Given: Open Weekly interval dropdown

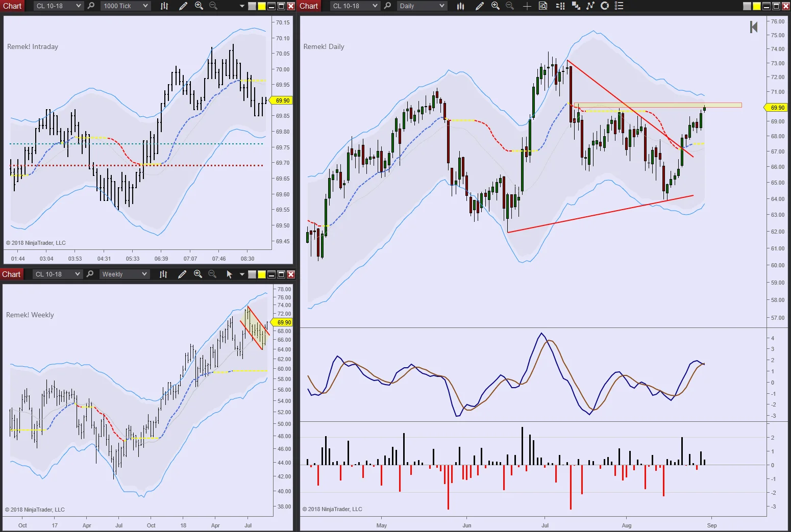Looking at the screenshot, I should point(124,274).
